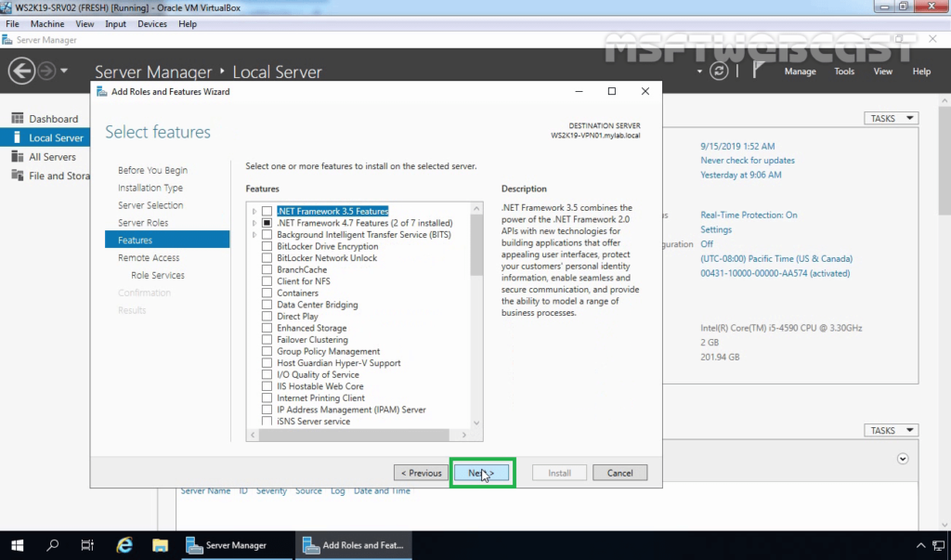Image resolution: width=951 pixels, height=560 pixels.
Task: Check BitLocker Network Unlock
Action: click(267, 258)
